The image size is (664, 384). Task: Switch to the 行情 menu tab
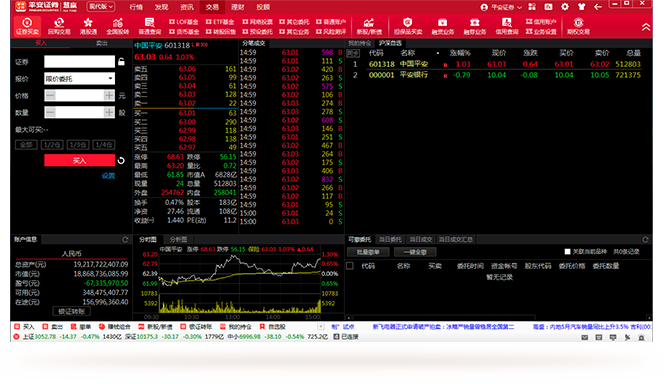[136, 7]
